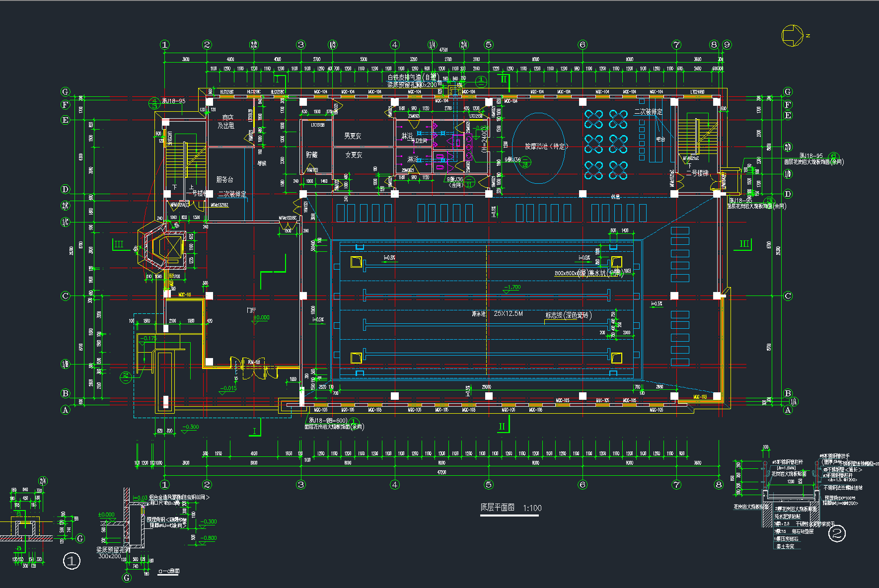This screenshot has width=879, height=588.
Task: Select the 白铁皮排气道(自理) annotation
Action: [x=413, y=77]
